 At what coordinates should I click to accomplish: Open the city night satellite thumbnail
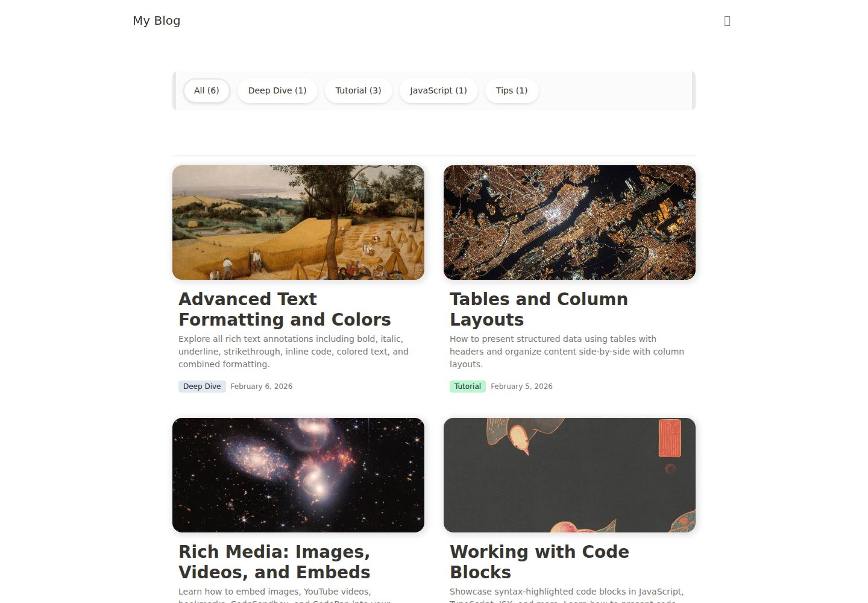(x=570, y=223)
